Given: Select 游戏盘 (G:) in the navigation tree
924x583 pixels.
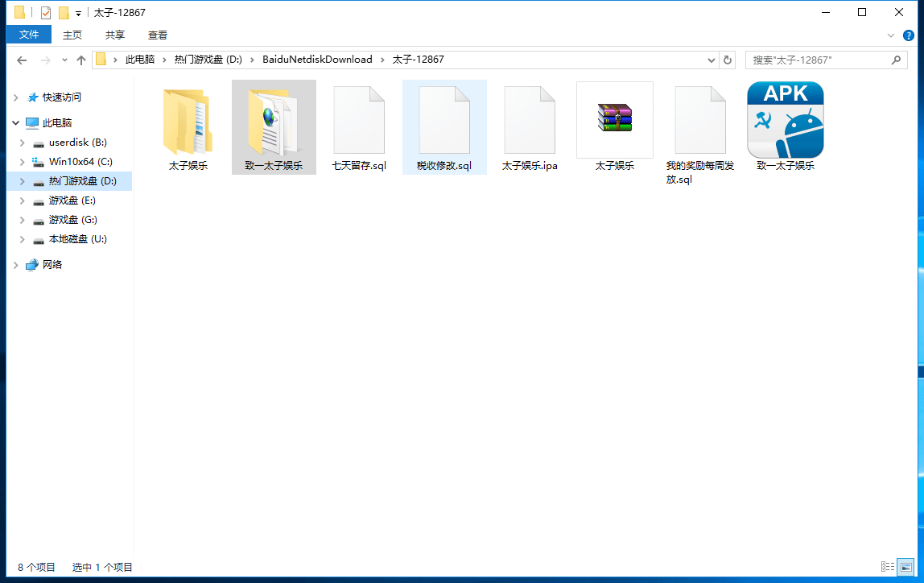Looking at the screenshot, I should click(x=73, y=220).
